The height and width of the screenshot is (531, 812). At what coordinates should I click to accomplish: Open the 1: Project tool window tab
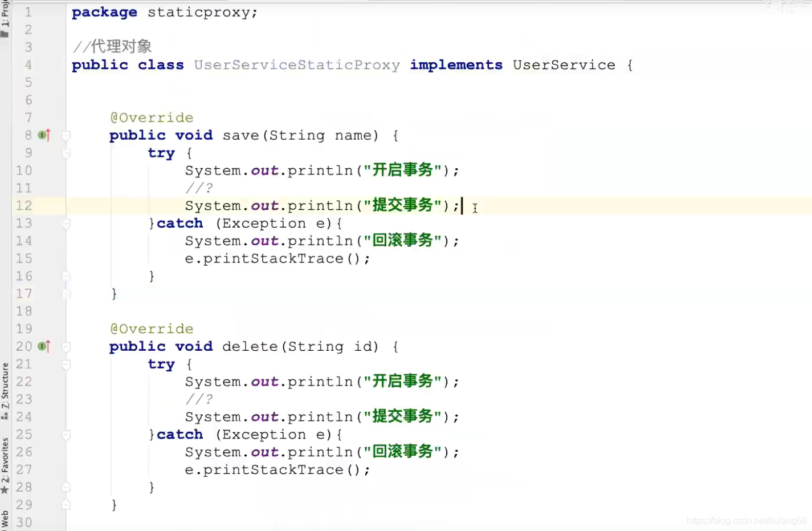click(x=5, y=18)
